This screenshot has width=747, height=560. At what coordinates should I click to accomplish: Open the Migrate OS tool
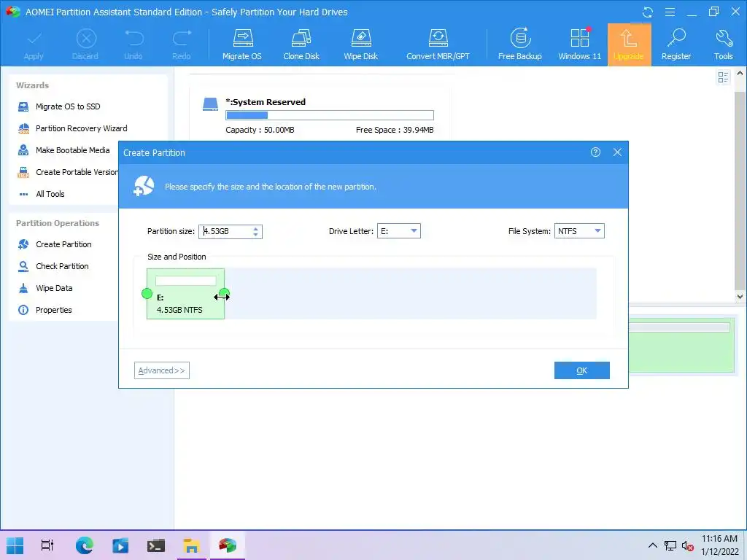click(x=242, y=44)
